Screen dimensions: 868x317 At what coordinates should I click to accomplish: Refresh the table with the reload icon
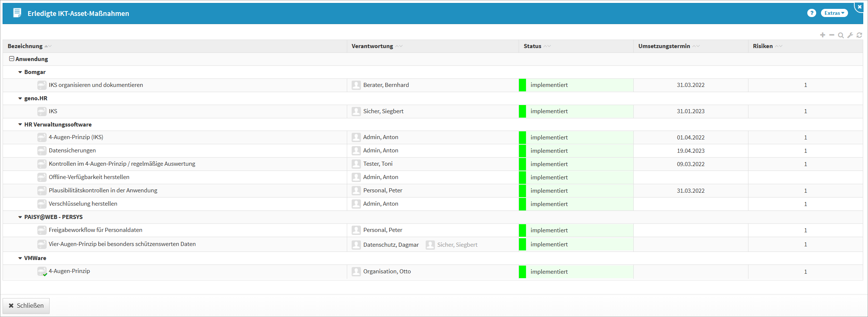859,35
